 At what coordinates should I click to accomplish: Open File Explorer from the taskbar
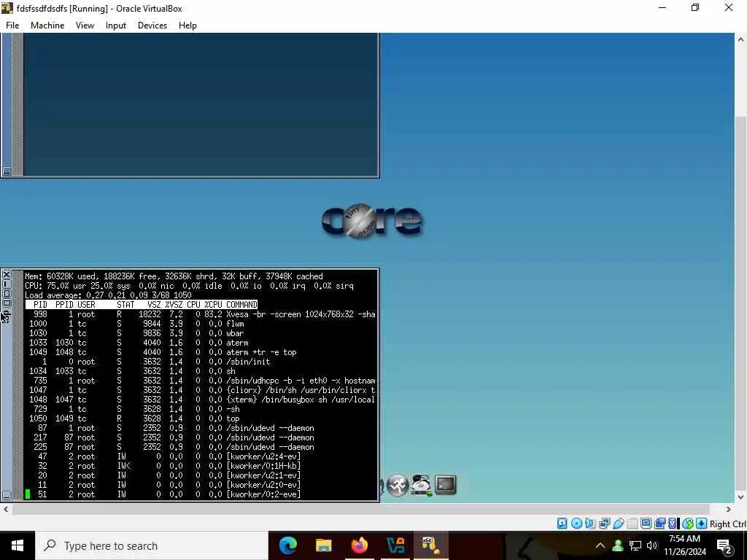(x=323, y=545)
